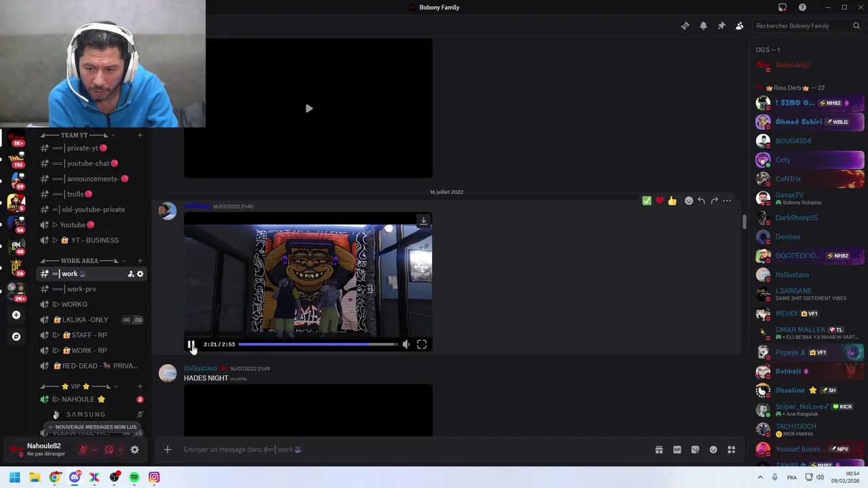The image size is (868, 488).
Task: Edit work channel settings gear
Action: click(140, 274)
